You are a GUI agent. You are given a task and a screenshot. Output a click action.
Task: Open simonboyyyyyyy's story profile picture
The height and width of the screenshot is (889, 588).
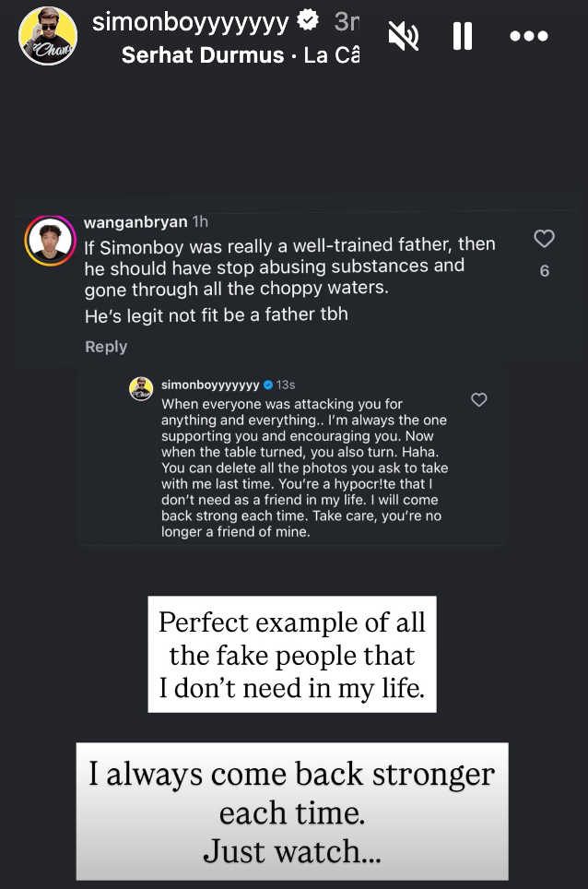click(48, 37)
